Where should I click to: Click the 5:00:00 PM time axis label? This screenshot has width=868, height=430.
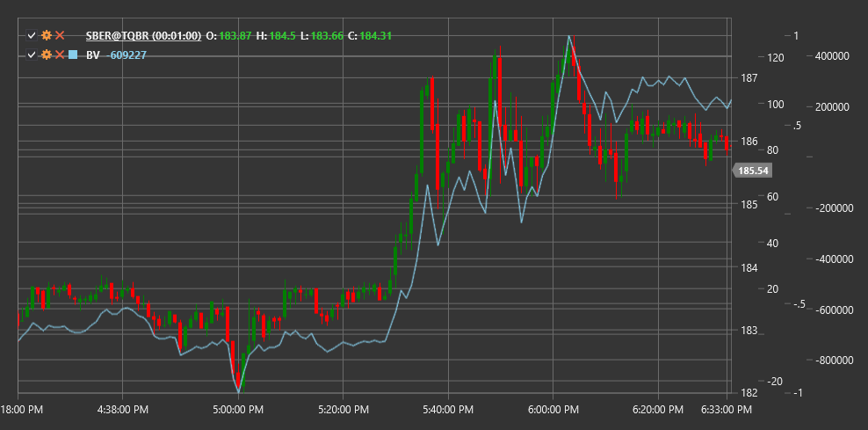click(x=238, y=410)
